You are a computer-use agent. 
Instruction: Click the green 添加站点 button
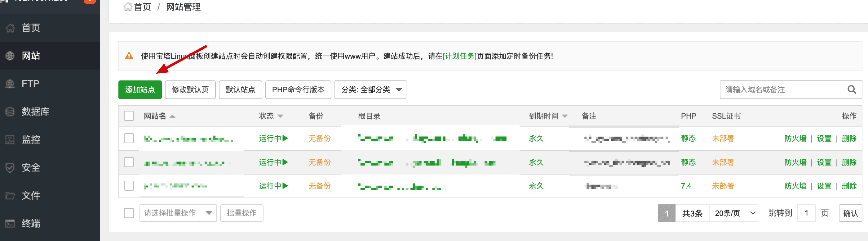140,90
